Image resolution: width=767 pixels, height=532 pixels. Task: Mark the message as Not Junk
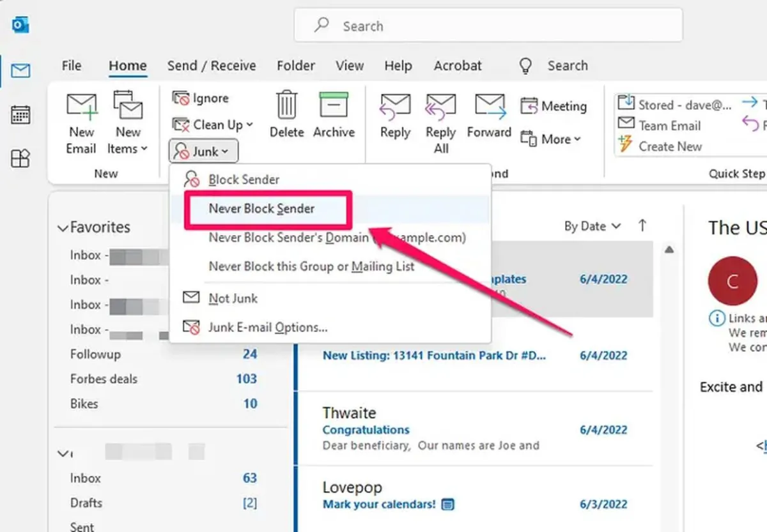click(232, 298)
